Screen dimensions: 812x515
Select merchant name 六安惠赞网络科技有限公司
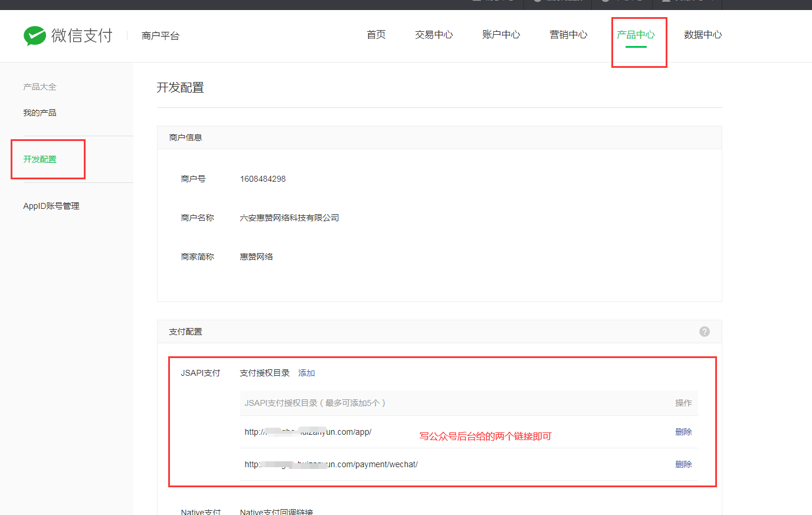[289, 218]
